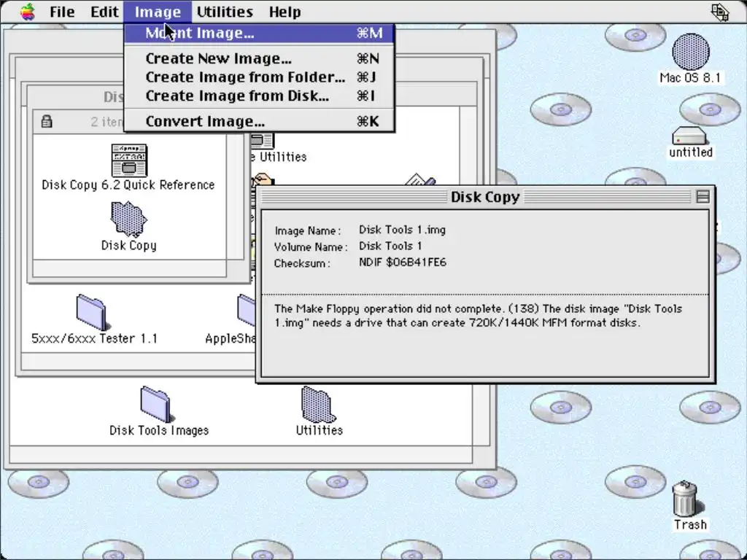
Task: Click the Make Floppy error message text
Action: (478, 316)
